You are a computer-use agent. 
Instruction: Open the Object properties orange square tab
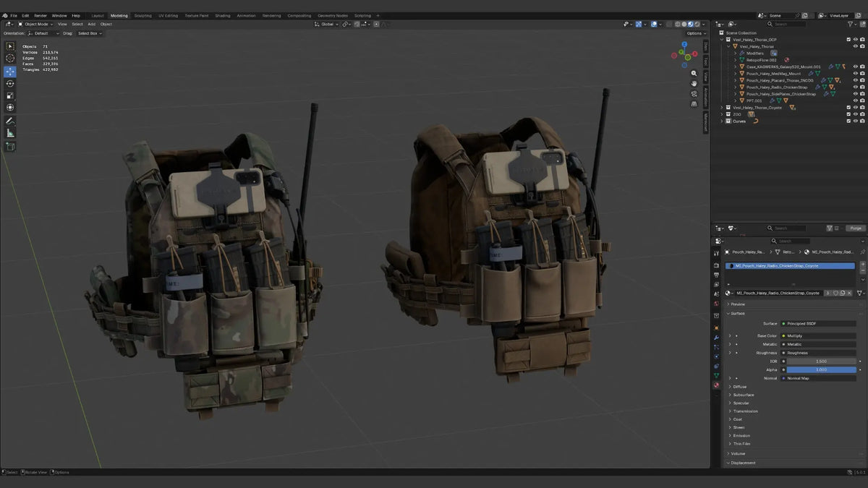point(716,328)
